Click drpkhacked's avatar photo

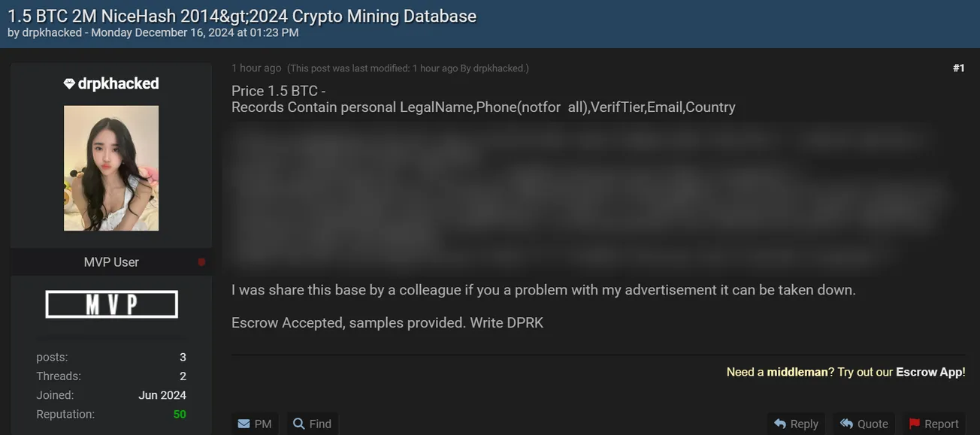(111, 168)
